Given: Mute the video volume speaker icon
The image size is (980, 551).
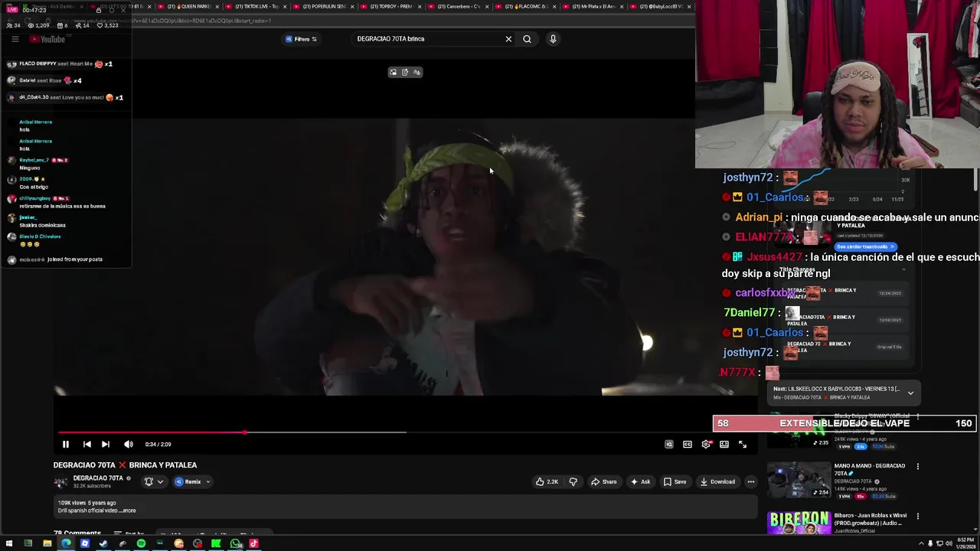Looking at the screenshot, I should tap(129, 444).
